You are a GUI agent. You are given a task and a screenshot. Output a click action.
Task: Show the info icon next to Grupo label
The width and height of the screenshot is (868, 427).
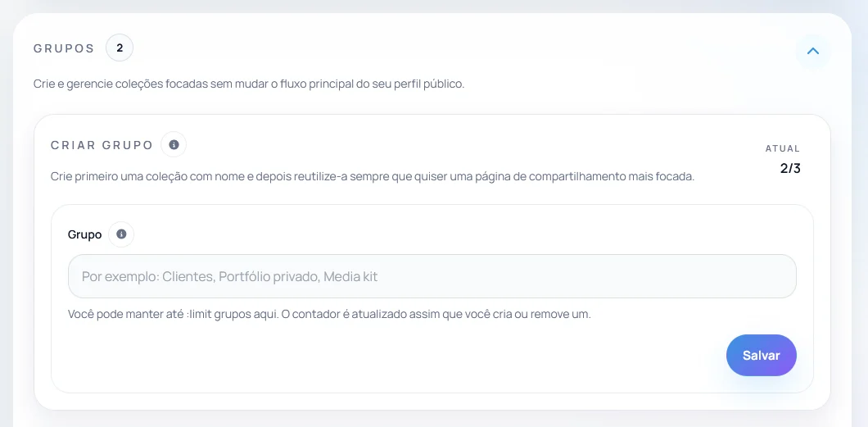tap(121, 234)
